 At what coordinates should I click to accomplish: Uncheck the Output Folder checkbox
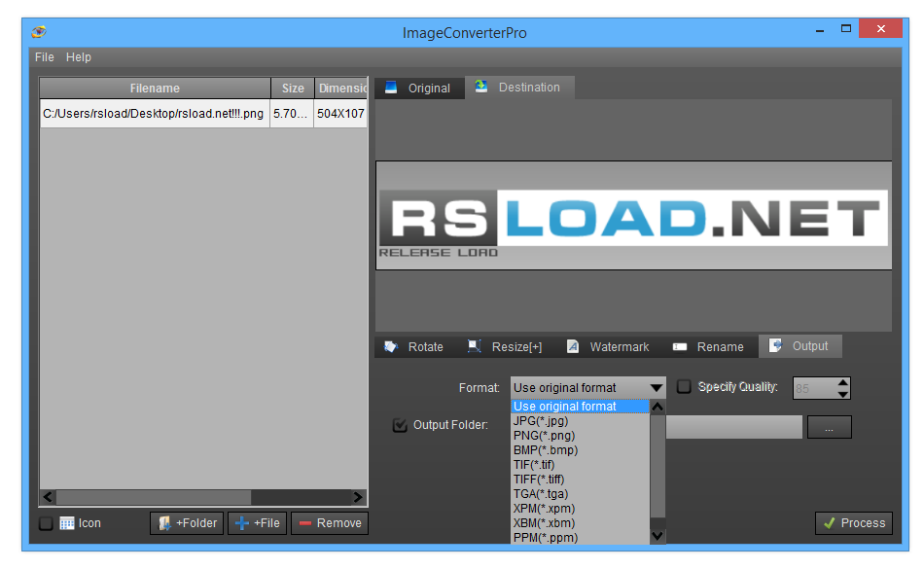tap(400, 425)
